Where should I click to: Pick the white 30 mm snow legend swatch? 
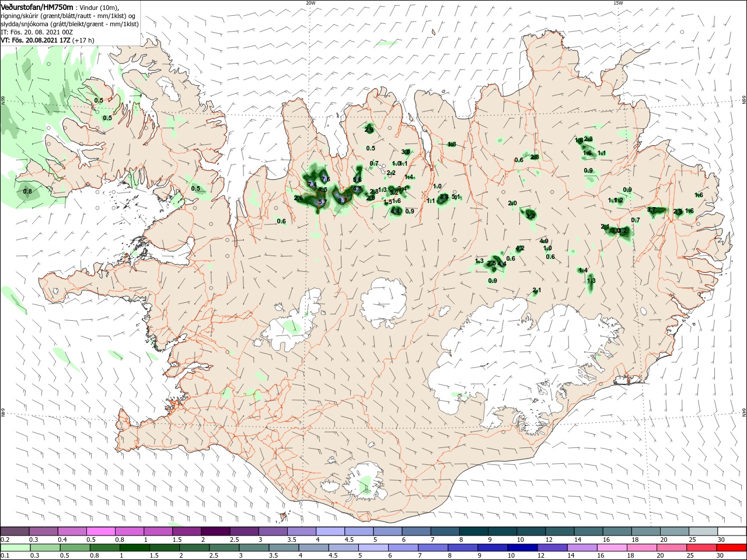click(732, 531)
